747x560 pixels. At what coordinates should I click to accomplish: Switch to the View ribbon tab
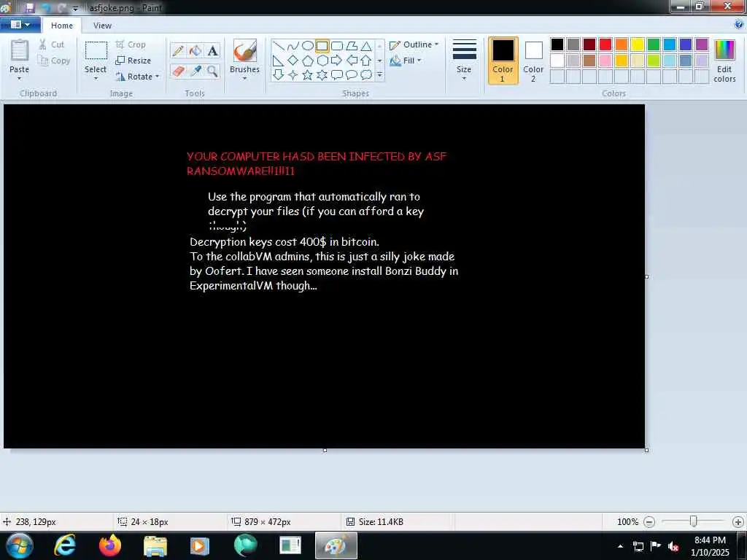[x=102, y=26]
